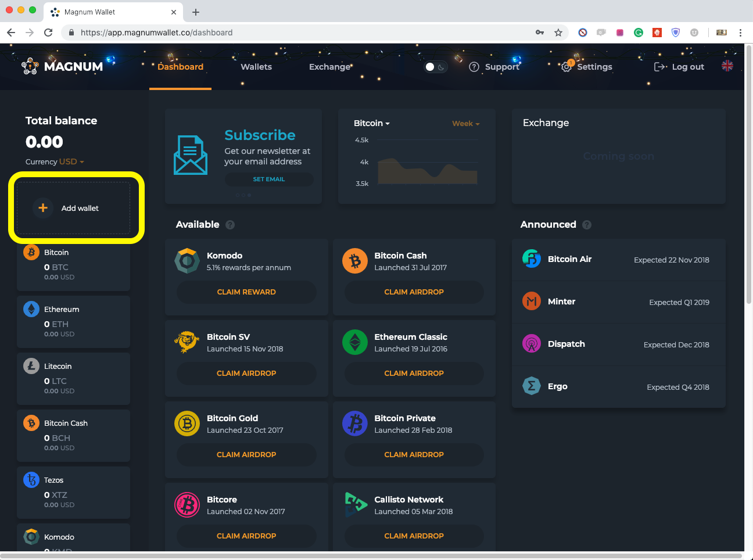Claim airdrop for Bitcore
This screenshot has height=560, width=753.
[x=246, y=536]
